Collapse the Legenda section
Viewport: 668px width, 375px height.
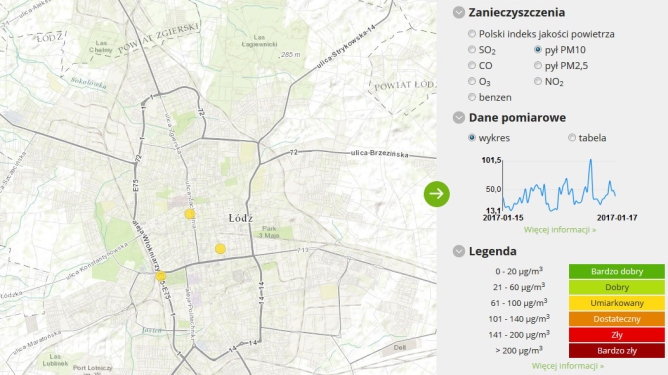pos(459,251)
